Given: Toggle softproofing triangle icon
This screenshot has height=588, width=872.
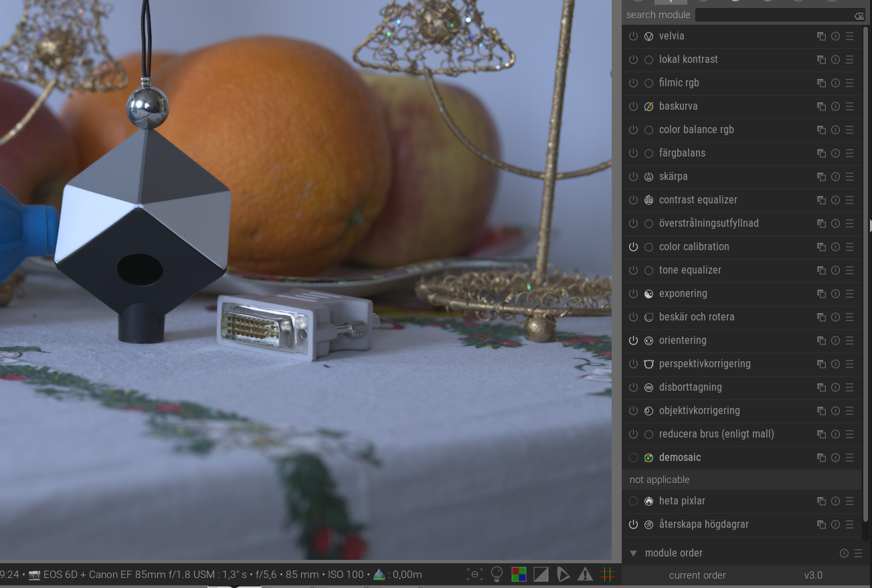Looking at the screenshot, I should pyautogui.click(x=563, y=574).
